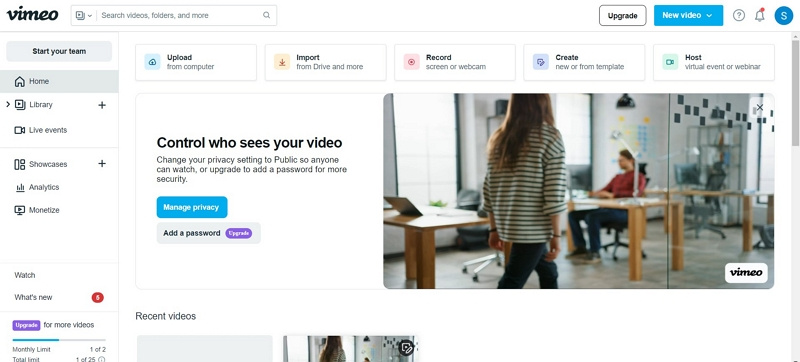800x362 pixels.
Task: Click the Recent videos heading
Action: pos(165,316)
